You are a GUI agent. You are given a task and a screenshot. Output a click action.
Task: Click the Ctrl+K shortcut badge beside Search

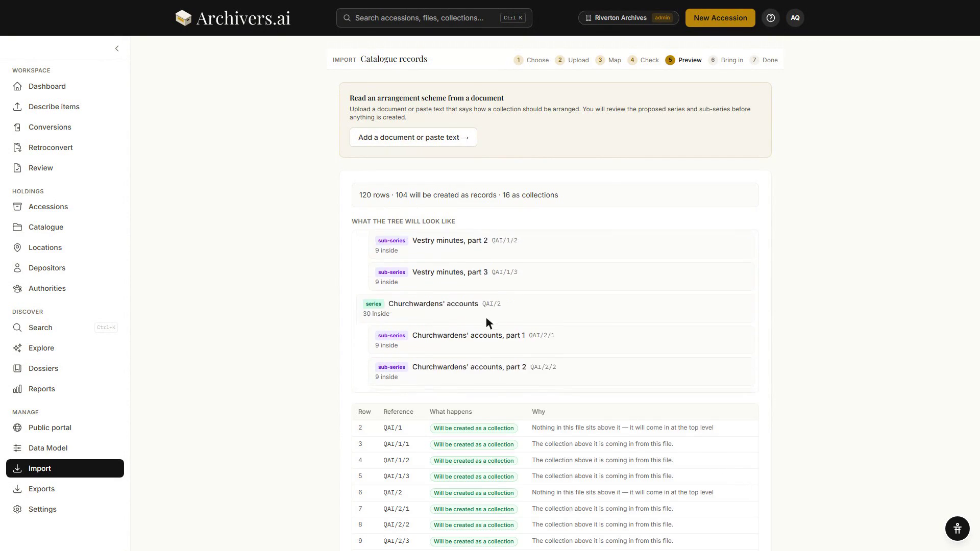(106, 328)
